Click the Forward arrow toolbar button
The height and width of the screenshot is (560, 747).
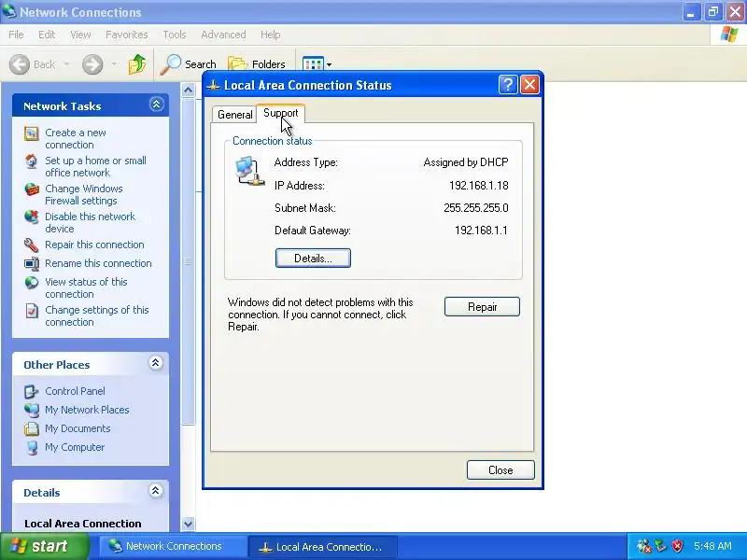coord(92,64)
